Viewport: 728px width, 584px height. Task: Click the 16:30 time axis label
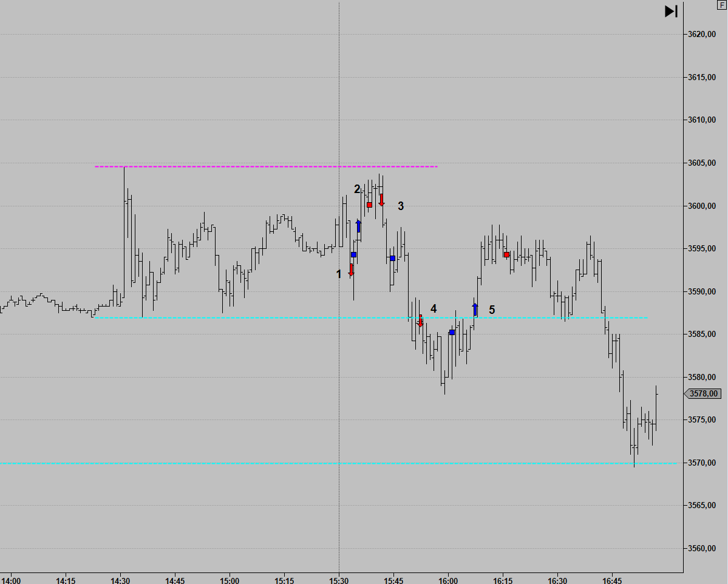coord(557,580)
